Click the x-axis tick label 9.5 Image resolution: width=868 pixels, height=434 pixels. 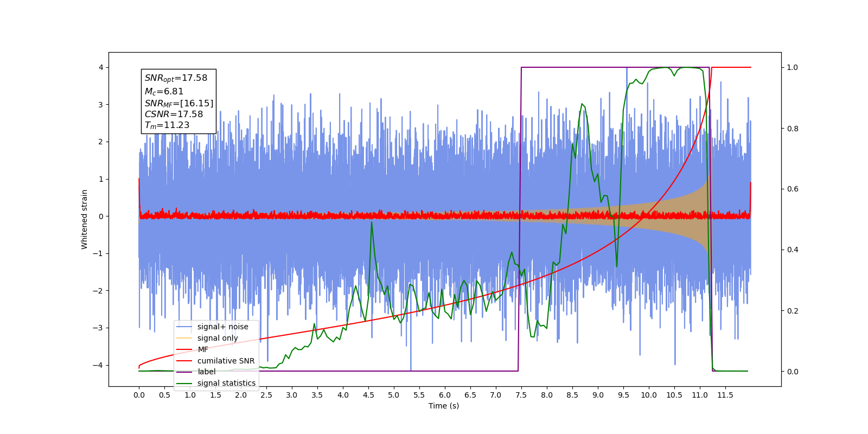pos(623,395)
